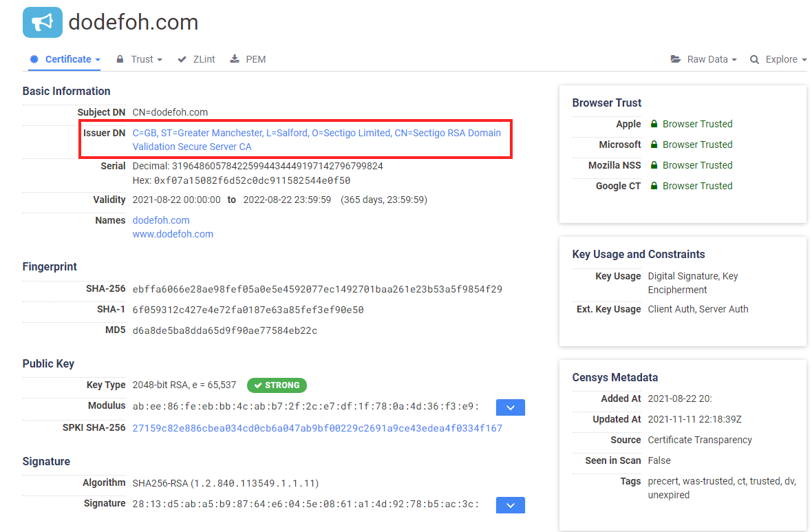812x532 pixels.
Task: Select the Certificate Transparency source text
Action: tap(700, 440)
